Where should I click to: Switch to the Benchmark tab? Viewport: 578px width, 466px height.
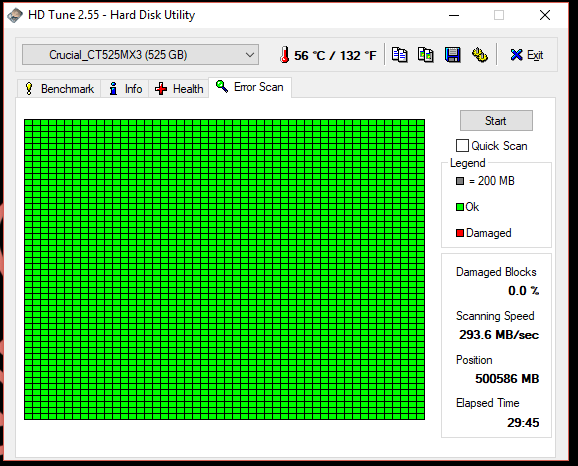tap(59, 89)
